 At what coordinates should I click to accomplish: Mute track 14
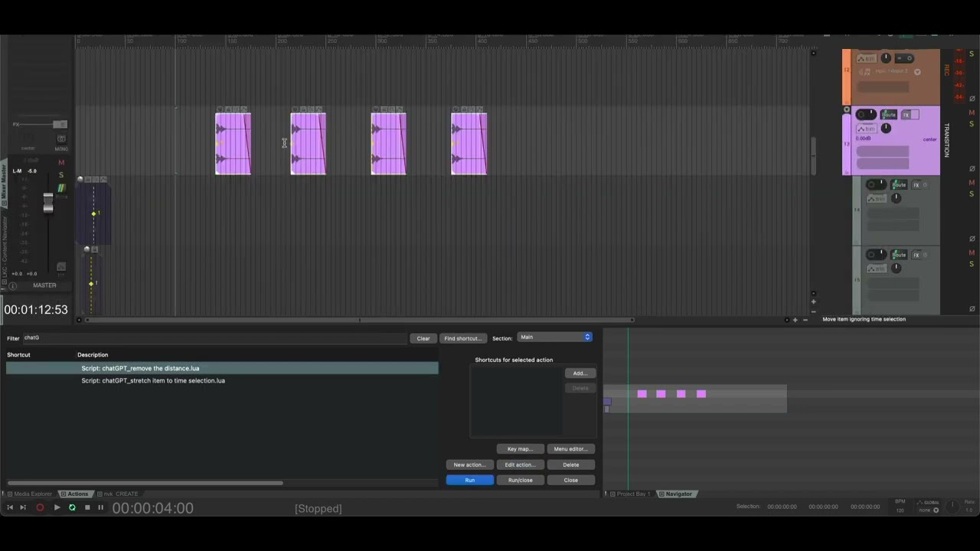click(x=972, y=182)
